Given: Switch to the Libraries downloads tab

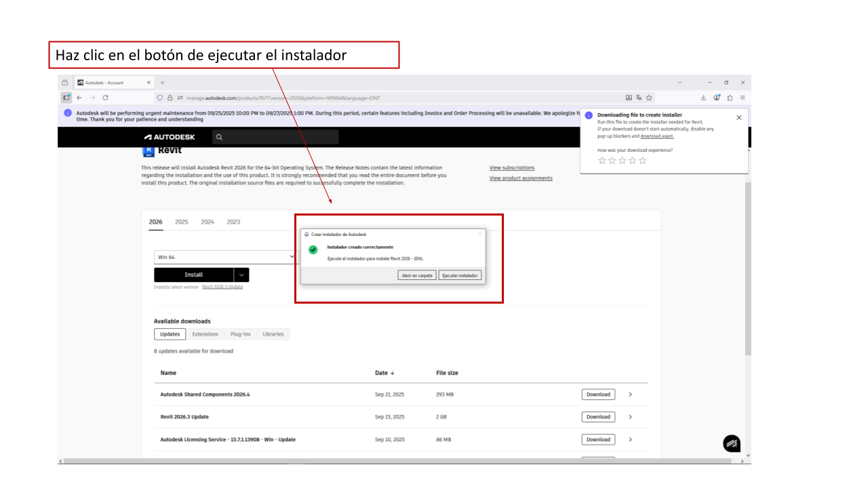Looking at the screenshot, I should coord(273,334).
